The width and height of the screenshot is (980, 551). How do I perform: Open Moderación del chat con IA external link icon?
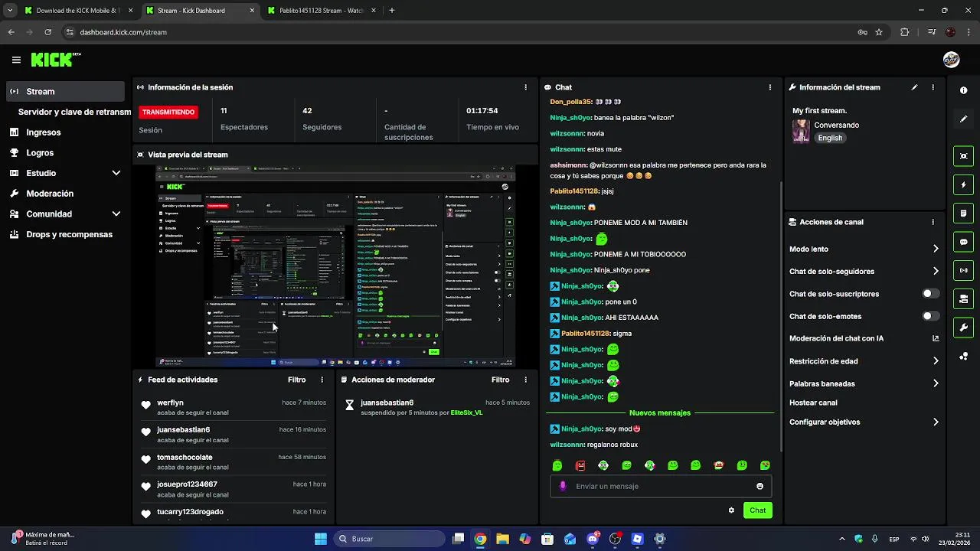point(936,338)
